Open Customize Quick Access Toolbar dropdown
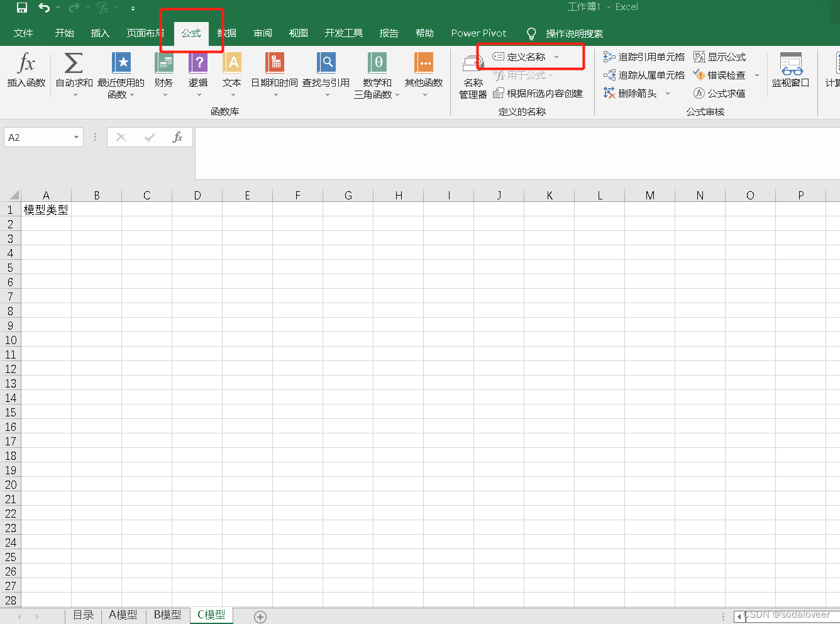The height and width of the screenshot is (624, 840). [x=133, y=8]
